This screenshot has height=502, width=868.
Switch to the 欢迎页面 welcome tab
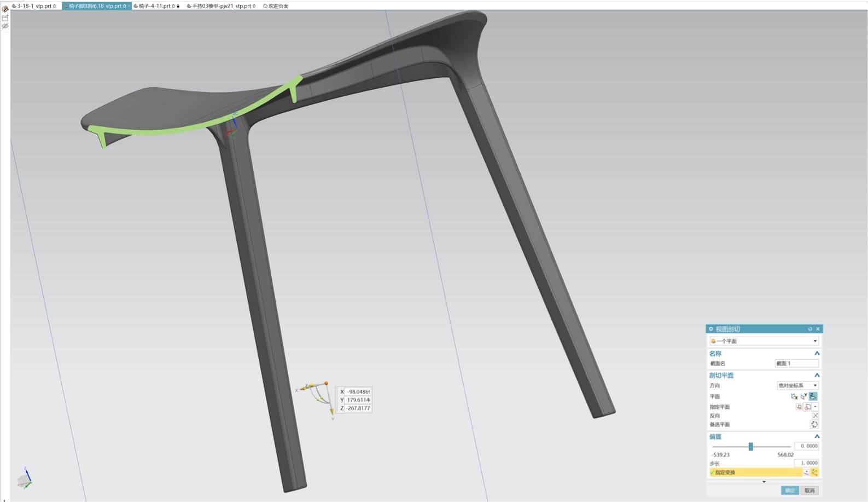click(x=276, y=6)
